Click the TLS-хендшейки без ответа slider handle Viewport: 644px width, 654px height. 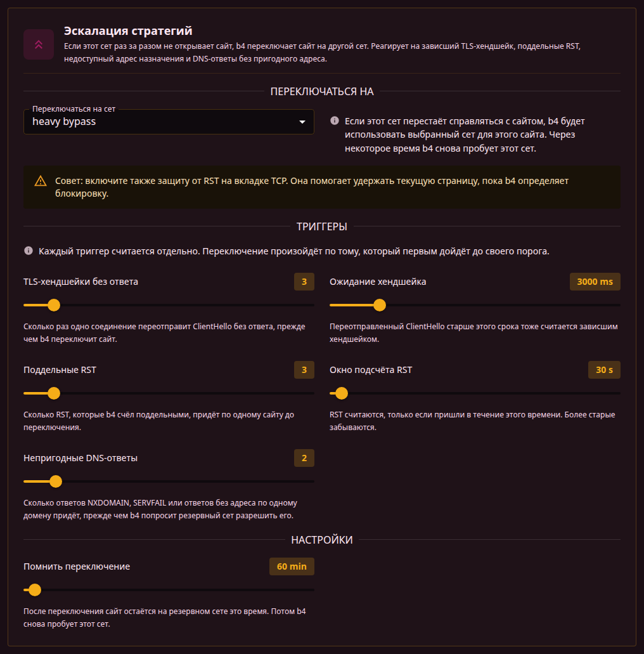54,305
